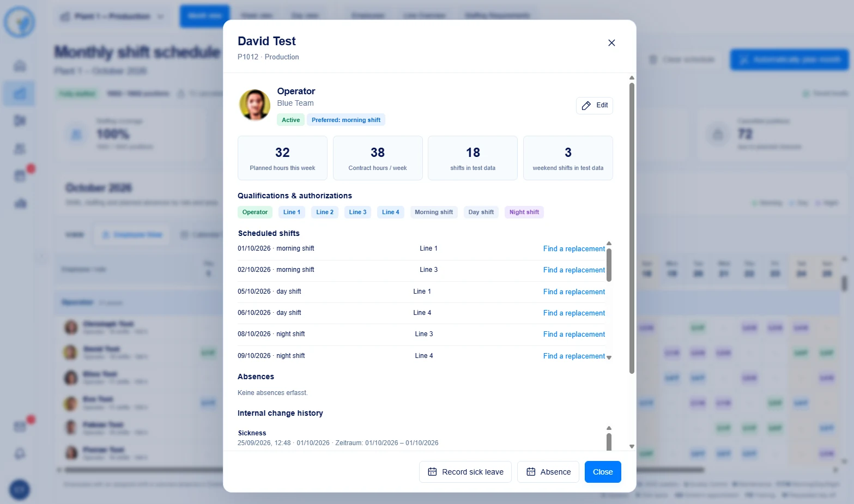The image size is (854, 504).
Task: Find a replacement for 08/10/2026 night shift
Action: [x=574, y=335]
